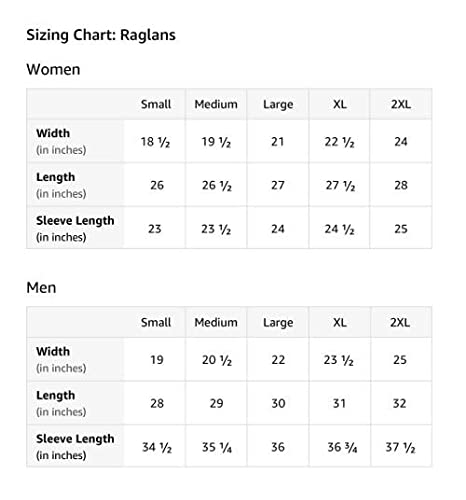Click the Men's Large column header
Viewport: 466px width, 500px height.
pos(278,323)
